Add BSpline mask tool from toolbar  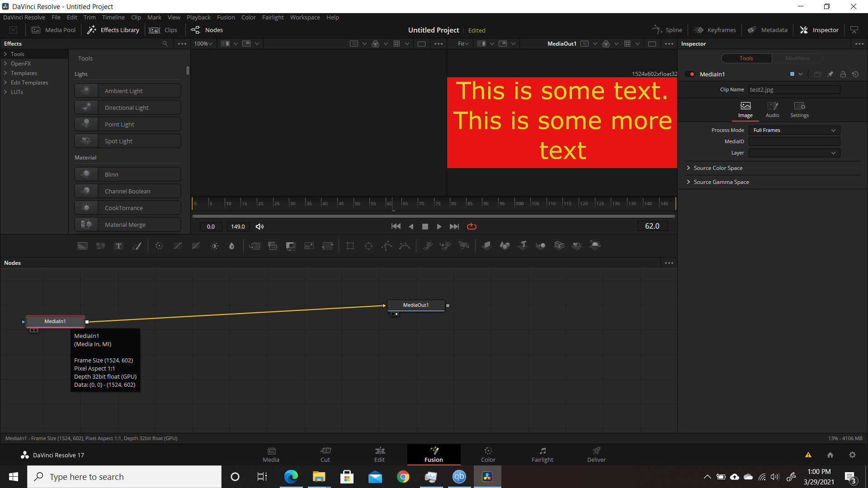coord(405,246)
